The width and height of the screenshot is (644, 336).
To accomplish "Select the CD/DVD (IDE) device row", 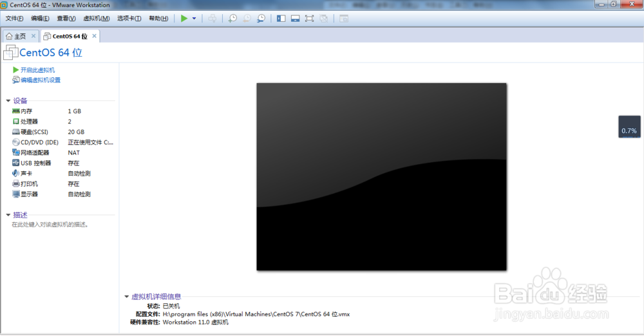I will (x=63, y=142).
